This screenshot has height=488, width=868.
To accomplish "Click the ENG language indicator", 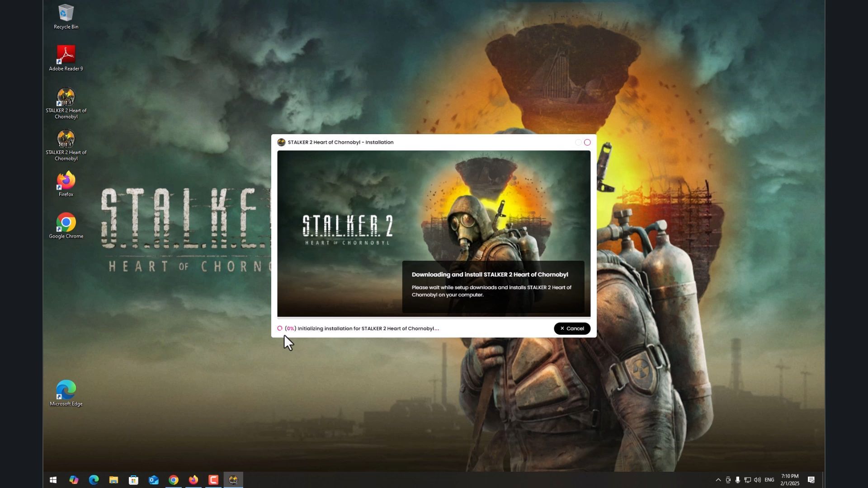I will (x=769, y=480).
